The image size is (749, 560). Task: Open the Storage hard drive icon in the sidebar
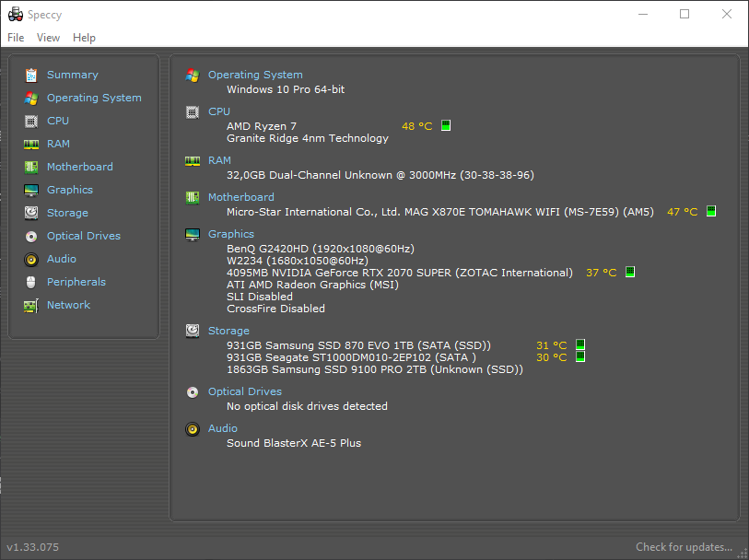tap(31, 213)
